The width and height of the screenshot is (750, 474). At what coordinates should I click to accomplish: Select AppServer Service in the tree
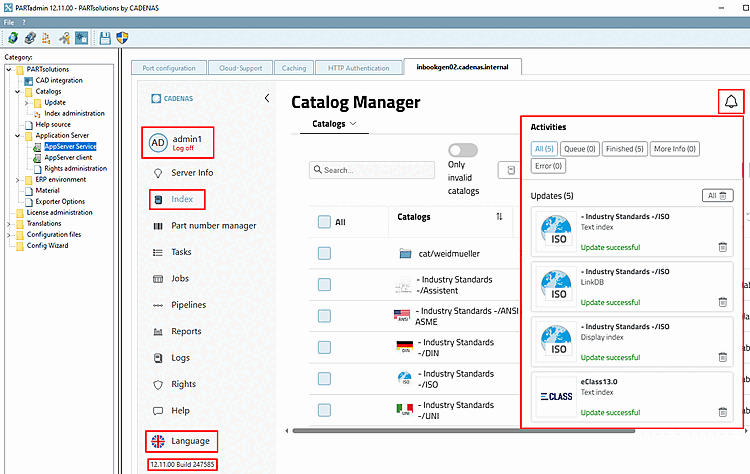[x=70, y=146]
